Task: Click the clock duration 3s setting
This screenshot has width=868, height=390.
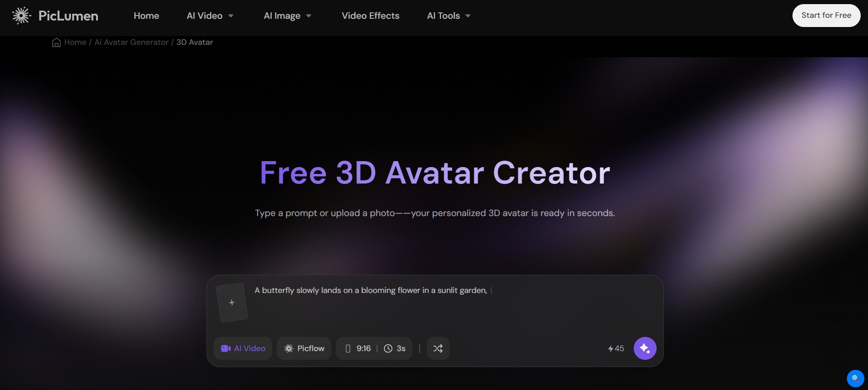Action: click(x=394, y=348)
